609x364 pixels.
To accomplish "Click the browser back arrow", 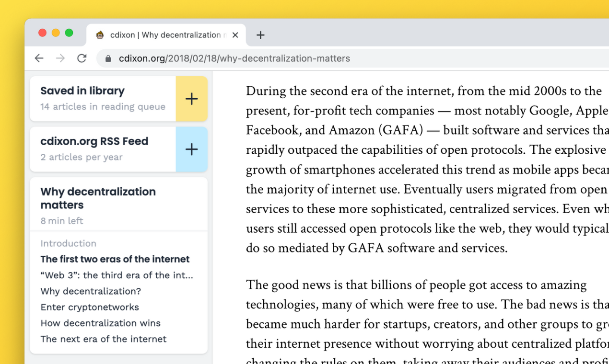I will tap(39, 58).
